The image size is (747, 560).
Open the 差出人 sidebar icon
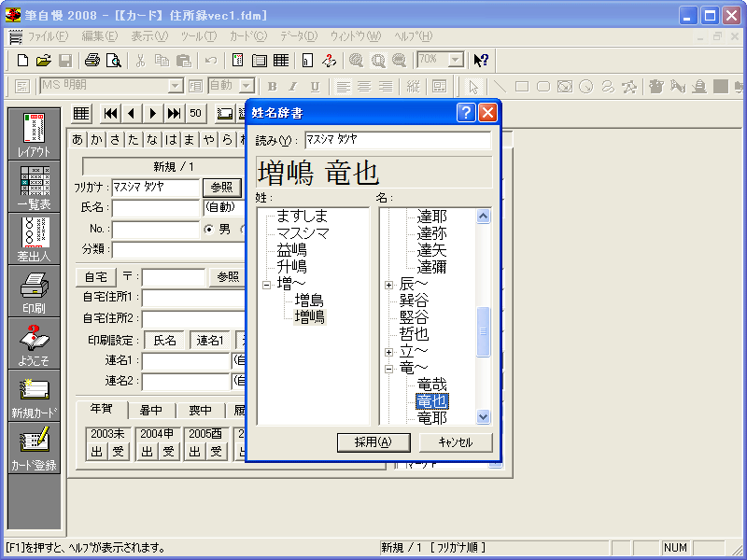coord(35,239)
